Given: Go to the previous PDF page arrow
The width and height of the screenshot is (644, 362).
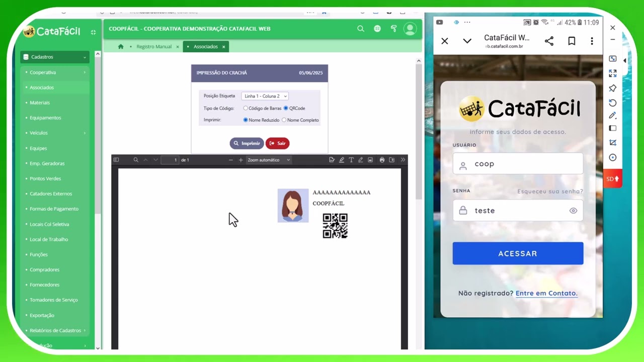Looking at the screenshot, I should point(145,160).
